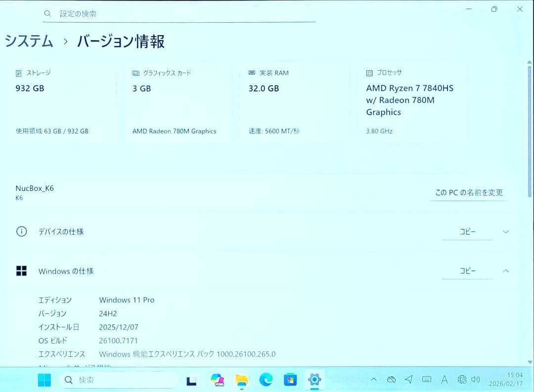Show hidden tray icons chevron

click(x=374, y=380)
